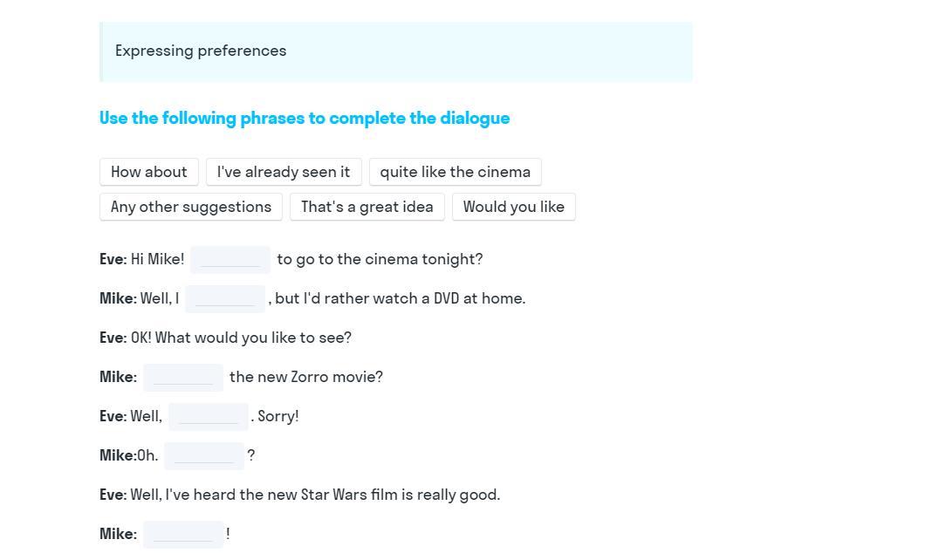Image resolution: width=939 pixels, height=560 pixels.
Task: Click the 'Use the following phrases' heading
Action: pyautogui.click(x=305, y=118)
